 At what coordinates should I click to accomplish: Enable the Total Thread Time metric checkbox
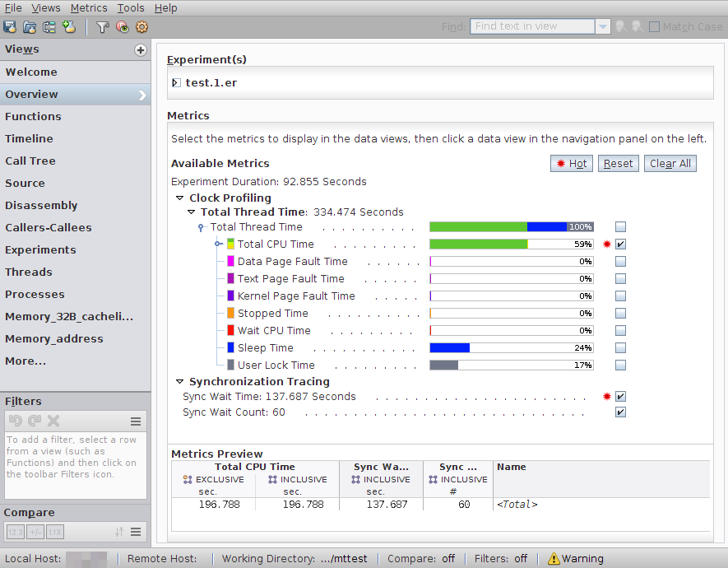(620, 226)
